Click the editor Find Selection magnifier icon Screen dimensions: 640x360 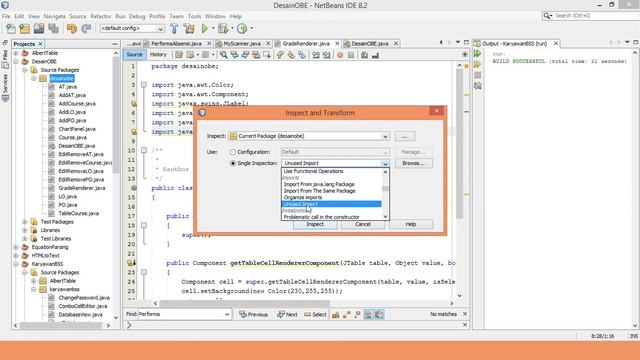pyautogui.click(x=224, y=55)
